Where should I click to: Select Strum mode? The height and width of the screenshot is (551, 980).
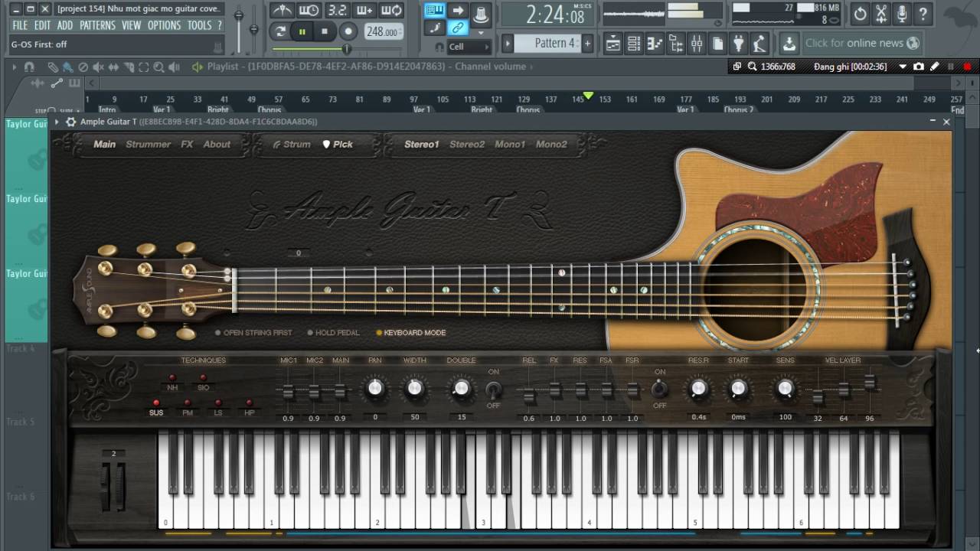[x=292, y=144]
